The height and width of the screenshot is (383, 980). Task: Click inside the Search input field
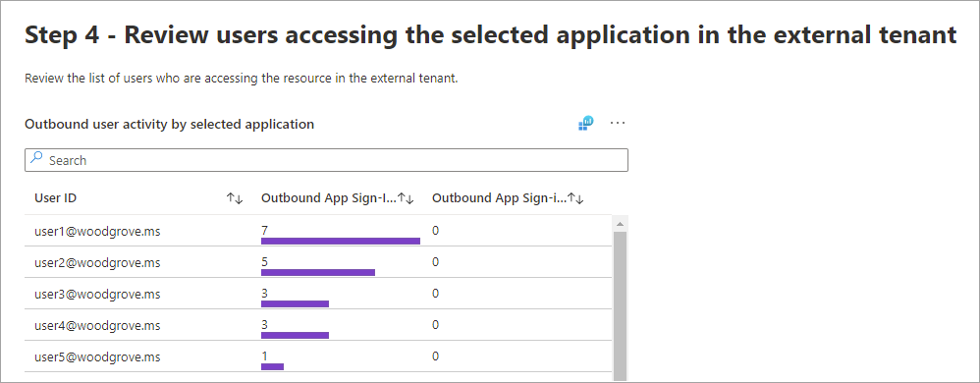click(326, 160)
